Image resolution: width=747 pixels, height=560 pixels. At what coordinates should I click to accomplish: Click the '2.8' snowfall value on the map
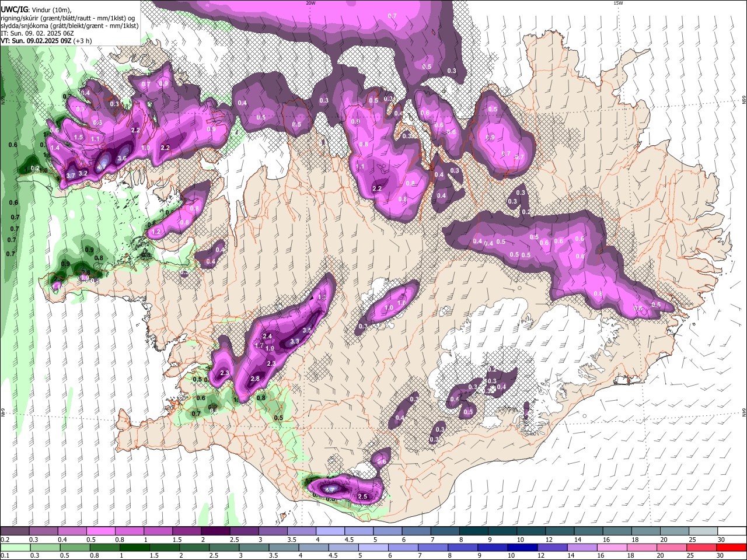click(x=255, y=379)
